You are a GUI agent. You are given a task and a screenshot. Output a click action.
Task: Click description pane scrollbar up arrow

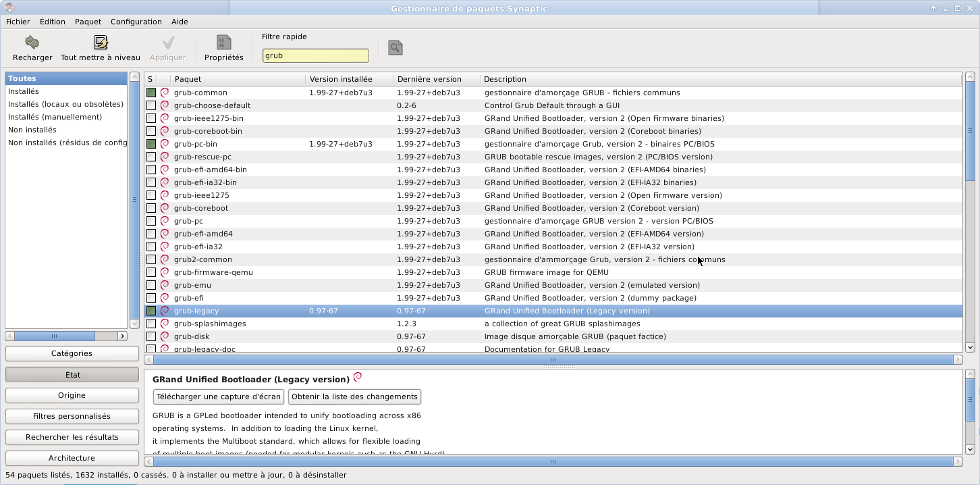[x=971, y=374]
